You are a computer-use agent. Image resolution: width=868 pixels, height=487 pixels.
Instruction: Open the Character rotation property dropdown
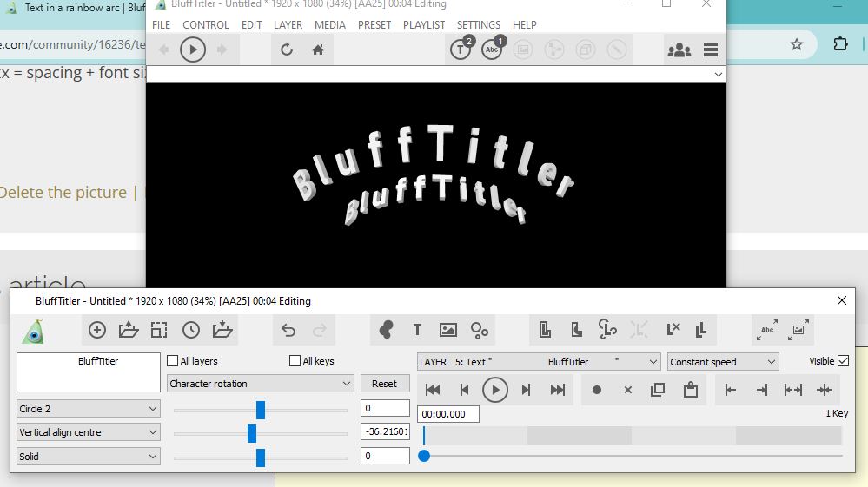[x=260, y=384]
